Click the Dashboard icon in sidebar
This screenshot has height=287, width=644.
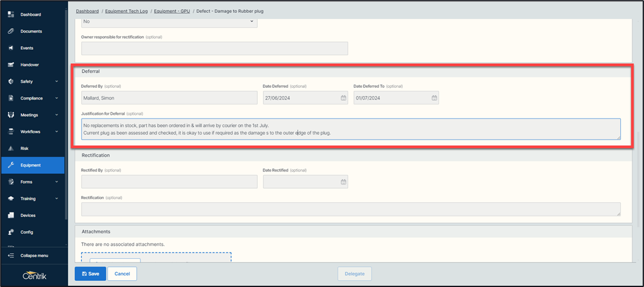point(10,14)
